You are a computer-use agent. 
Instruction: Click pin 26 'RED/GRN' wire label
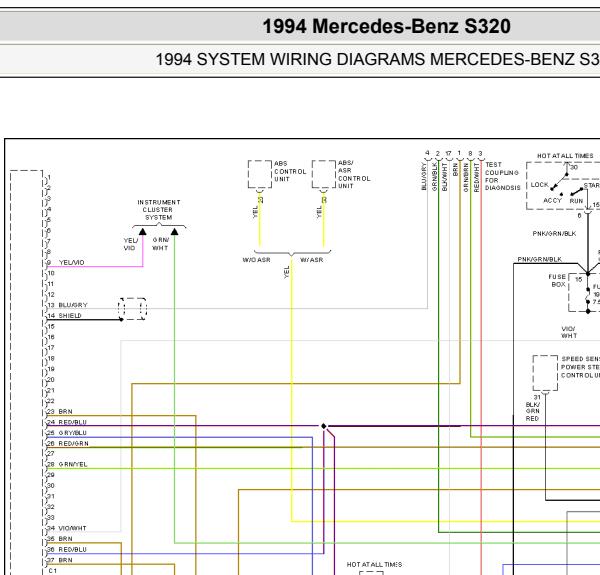pos(73,444)
